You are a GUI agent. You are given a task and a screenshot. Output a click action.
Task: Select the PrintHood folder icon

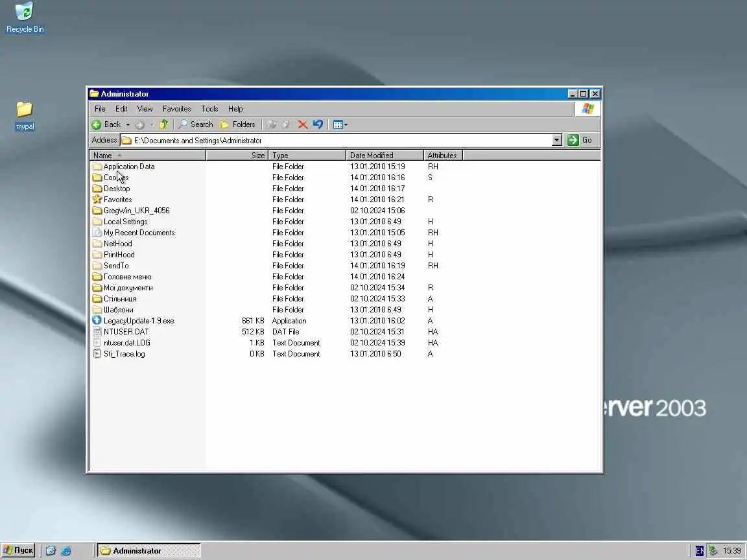[97, 255]
